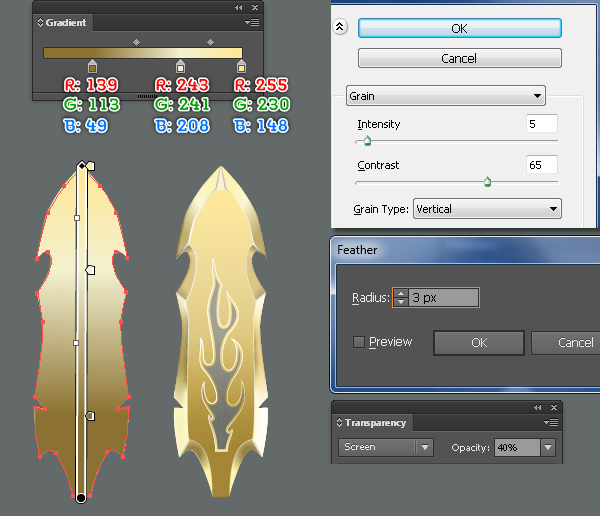The height and width of the screenshot is (516, 600).
Task: Open the Grain effect dropdown
Action: pyautogui.click(x=445, y=96)
